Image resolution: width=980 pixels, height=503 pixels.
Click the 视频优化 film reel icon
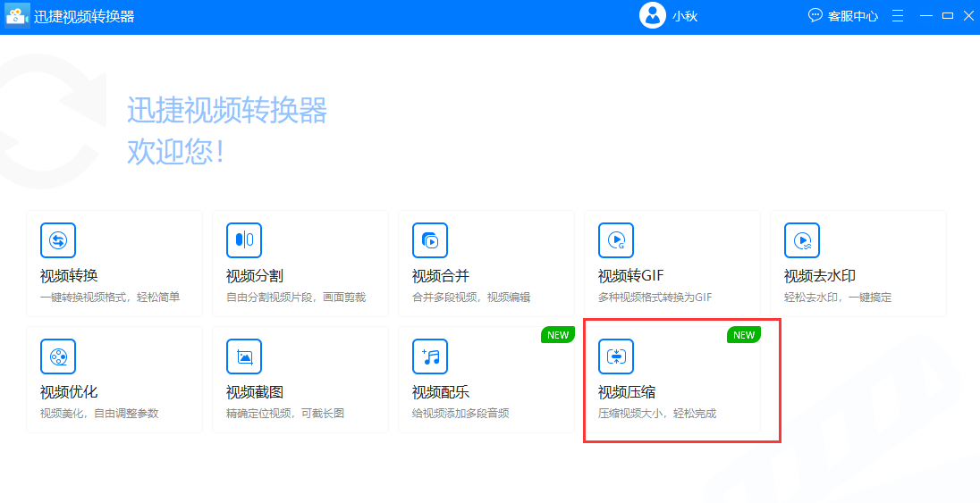[58, 356]
